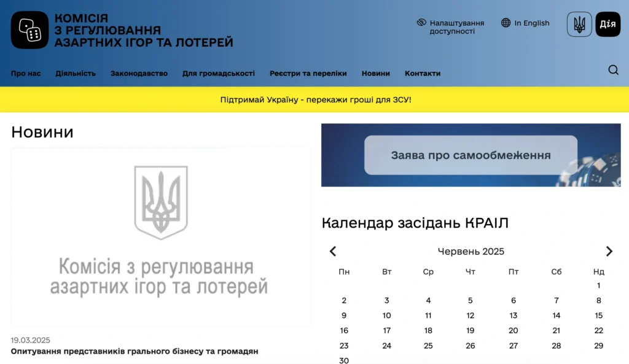Screen dimensions: 629x364
Task: Open Для громадськості menu
Action: click(x=219, y=74)
